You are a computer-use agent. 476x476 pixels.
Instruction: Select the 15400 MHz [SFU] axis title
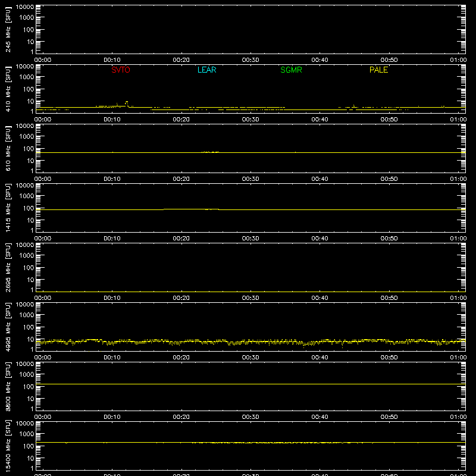click(8, 446)
